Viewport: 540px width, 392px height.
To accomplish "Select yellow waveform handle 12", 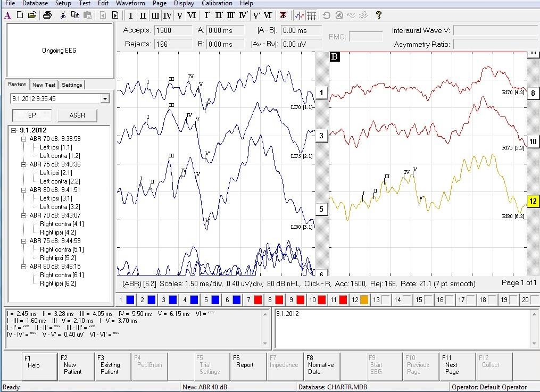I will tap(533, 202).
